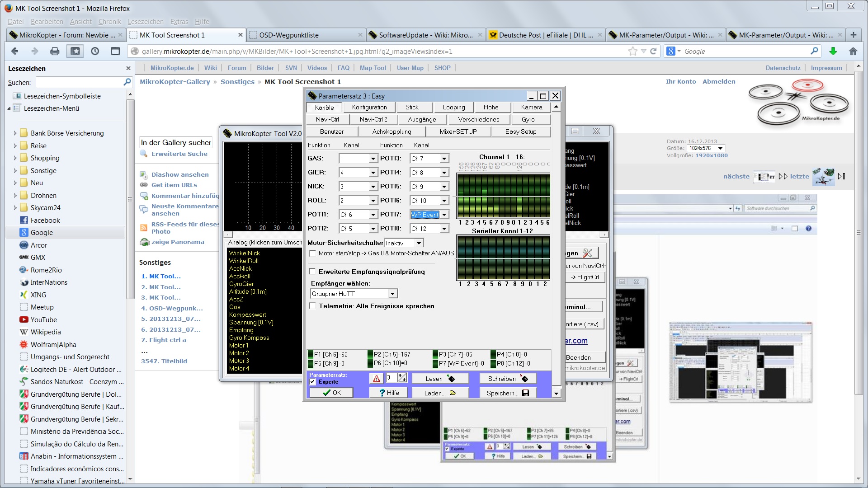Open the POTI7 WP Event dropdown
868x488 pixels.
(444, 215)
